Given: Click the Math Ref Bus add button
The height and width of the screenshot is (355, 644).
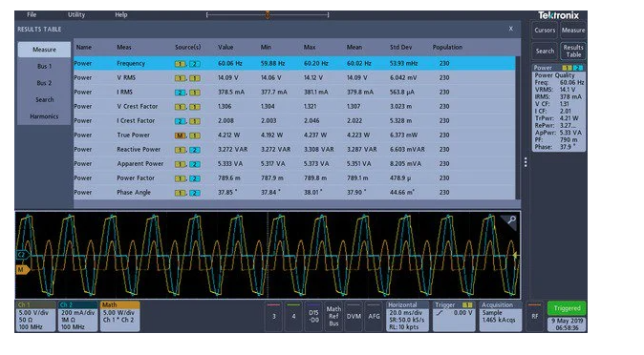Looking at the screenshot, I should [x=333, y=317].
